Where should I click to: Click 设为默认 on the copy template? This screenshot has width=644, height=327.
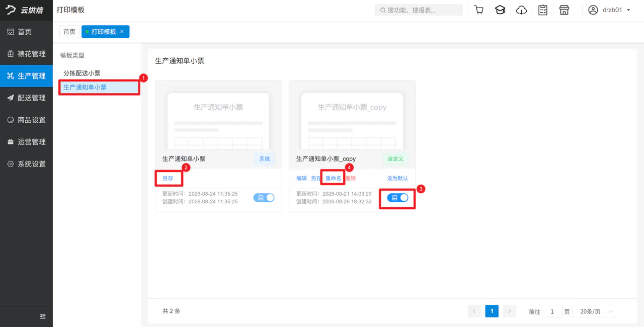tap(397, 178)
